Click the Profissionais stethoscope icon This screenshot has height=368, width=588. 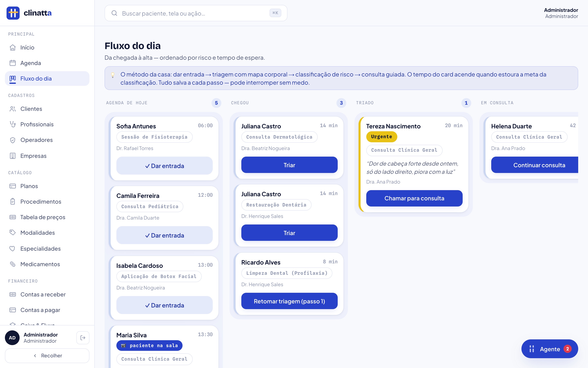tap(13, 124)
